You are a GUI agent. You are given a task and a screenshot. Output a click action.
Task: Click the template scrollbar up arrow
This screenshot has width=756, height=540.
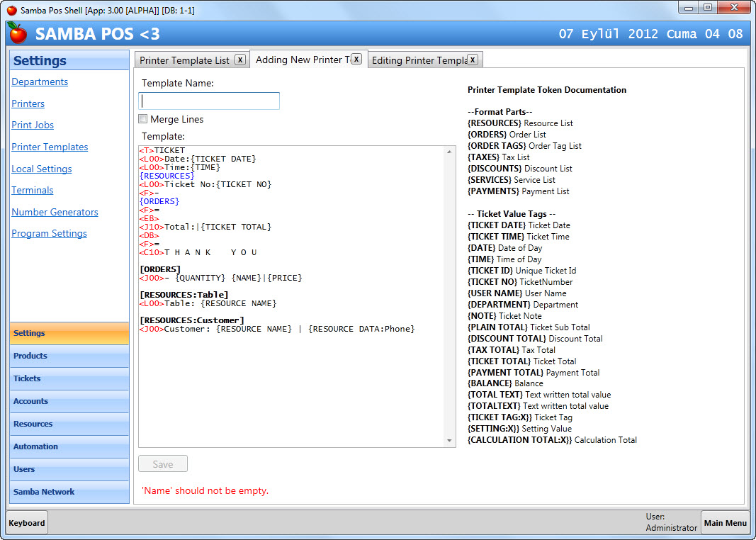[x=449, y=152]
